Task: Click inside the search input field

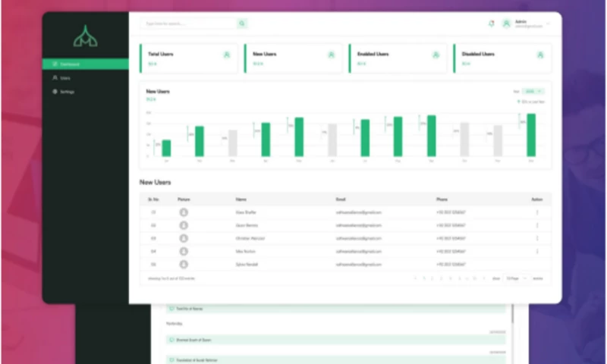Action: (188, 24)
